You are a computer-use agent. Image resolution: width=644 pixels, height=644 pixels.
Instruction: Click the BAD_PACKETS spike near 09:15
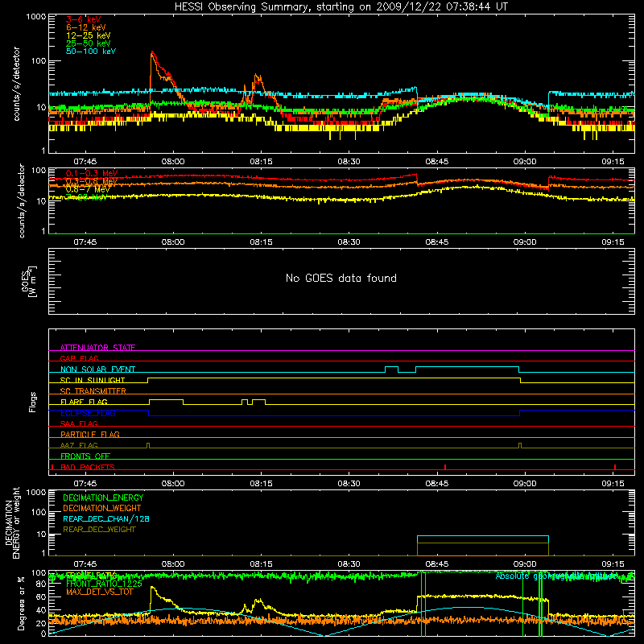(615, 467)
